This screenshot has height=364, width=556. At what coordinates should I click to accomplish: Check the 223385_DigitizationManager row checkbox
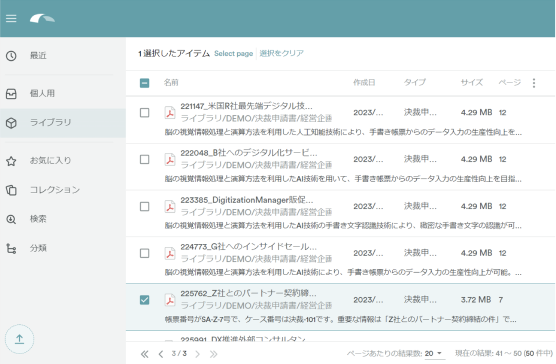pos(144,207)
